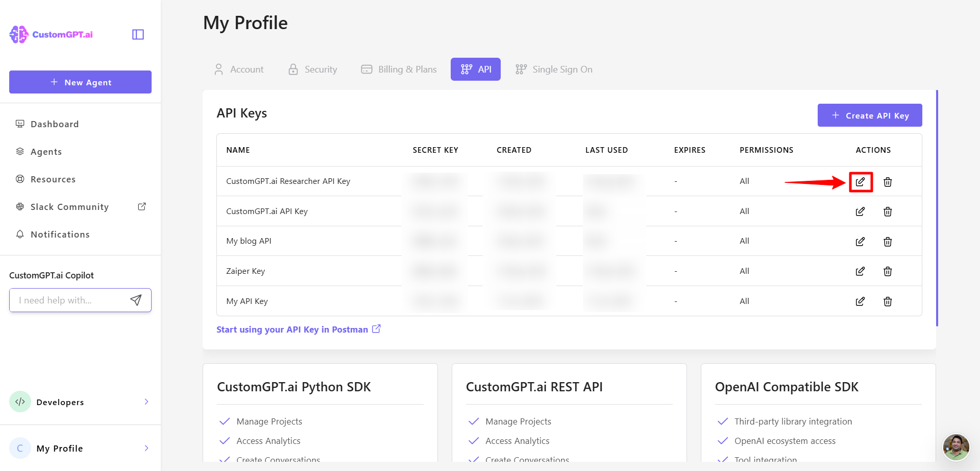Delete the CustomGPT.ai API Key row

pyautogui.click(x=888, y=211)
